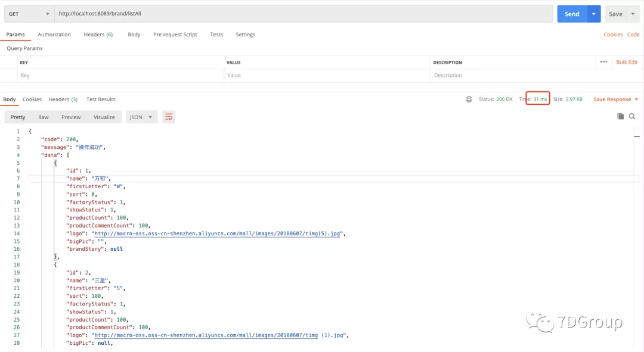Open the request Settings tab
The height and width of the screenshot is (352, 644).
pos(245,35)
